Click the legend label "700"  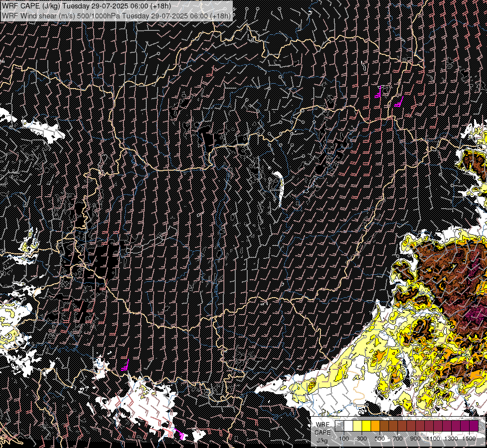(x=397, y=439)
